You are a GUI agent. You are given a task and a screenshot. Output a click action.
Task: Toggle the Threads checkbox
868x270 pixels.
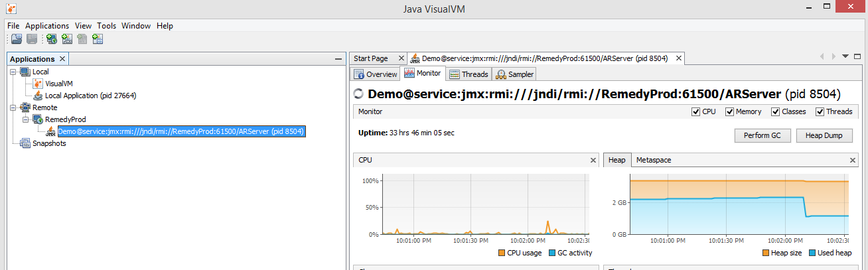[820, 111]
